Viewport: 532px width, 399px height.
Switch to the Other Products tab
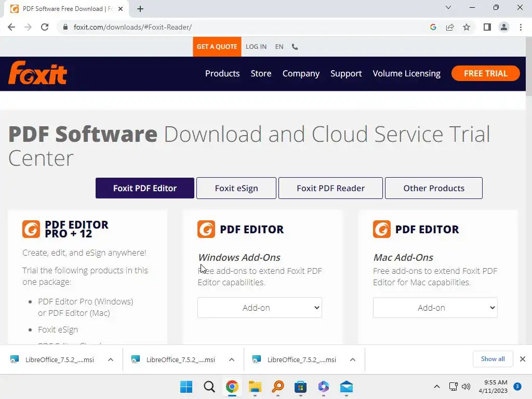pyautogui.click(x=434, y=188)
